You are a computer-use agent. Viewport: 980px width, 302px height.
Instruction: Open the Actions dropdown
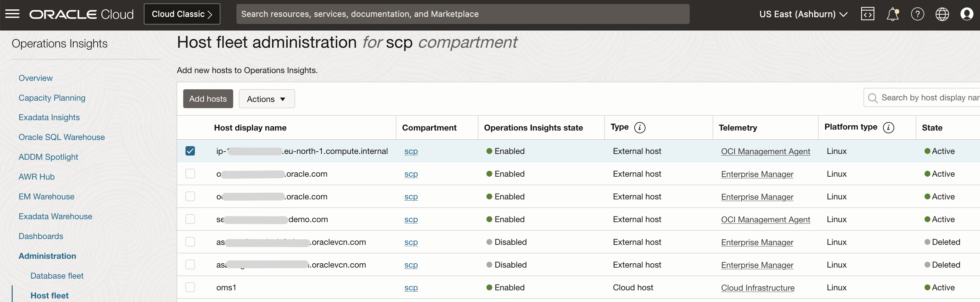pos(266,99)
